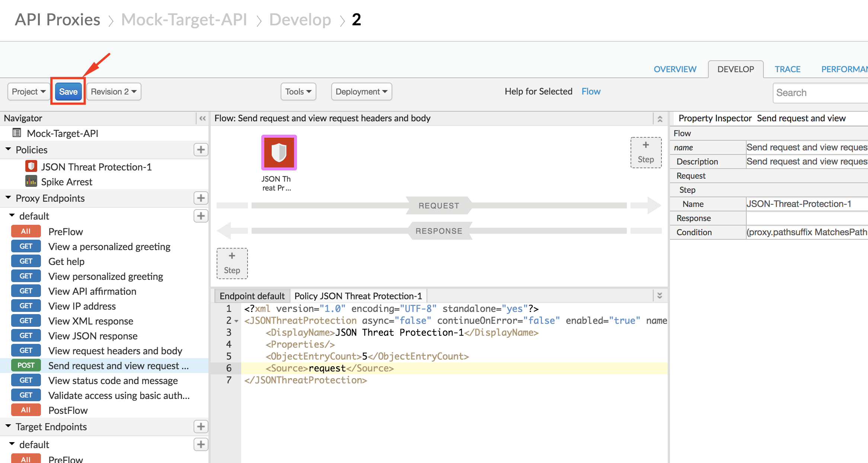Screen dimensions: 868x463
Task: Click the JSON Threat Protection shield icon in flow
Action: [x=279, y=153]
